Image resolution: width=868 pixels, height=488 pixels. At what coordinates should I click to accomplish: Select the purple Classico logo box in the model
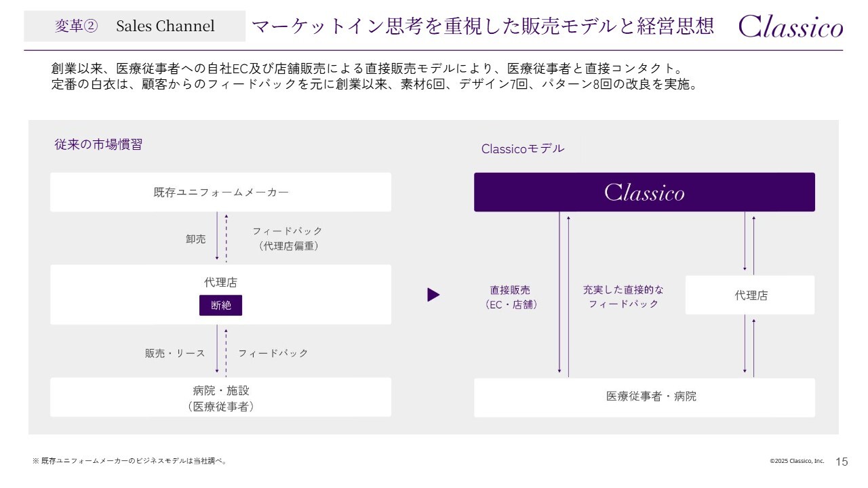[644, 192]
